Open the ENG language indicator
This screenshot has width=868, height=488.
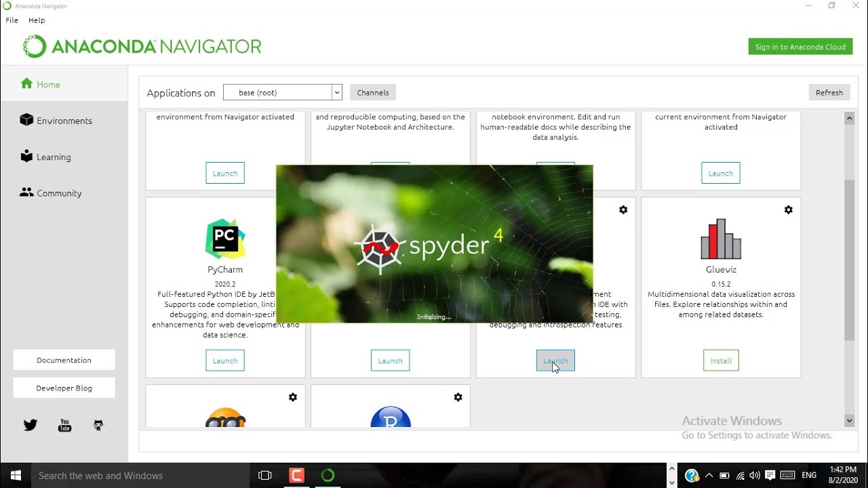[x=809, y=476]
